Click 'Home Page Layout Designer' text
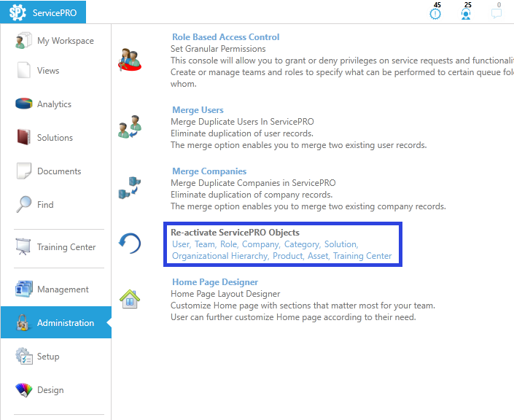 pos(225,294)
